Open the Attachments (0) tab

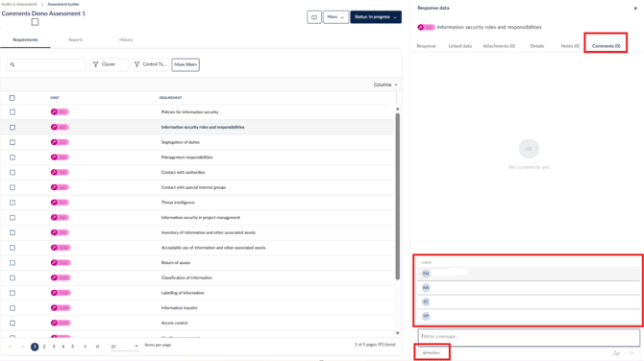[x=499, y=46]
